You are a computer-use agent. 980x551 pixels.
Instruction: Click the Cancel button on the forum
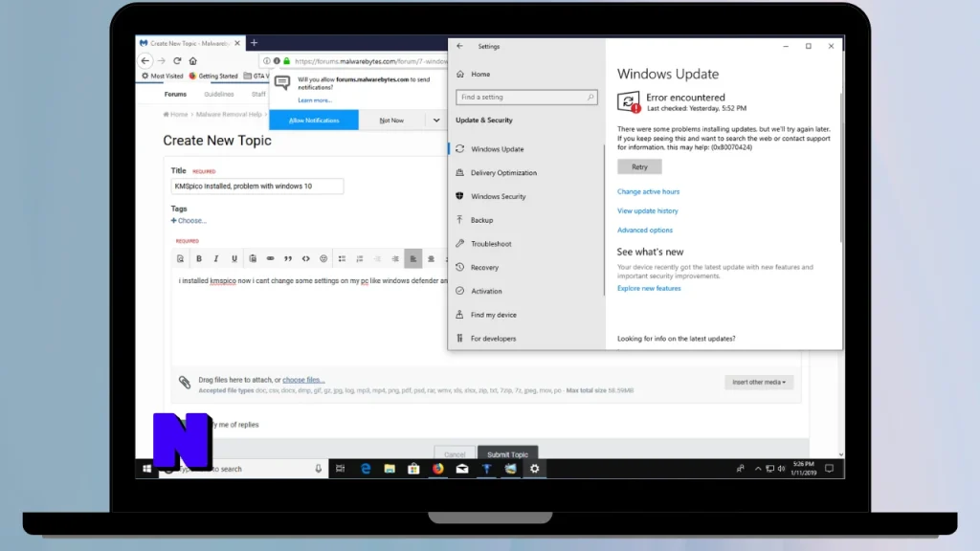455,454
